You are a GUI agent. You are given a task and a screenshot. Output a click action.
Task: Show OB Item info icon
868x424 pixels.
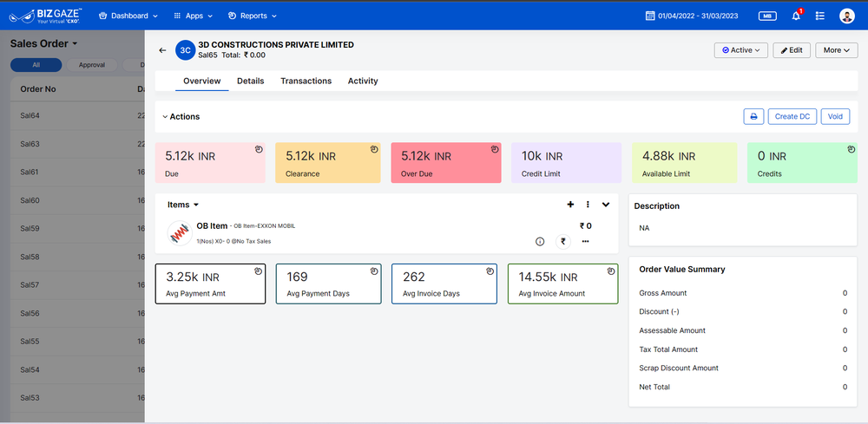click(x=540, y=242)
